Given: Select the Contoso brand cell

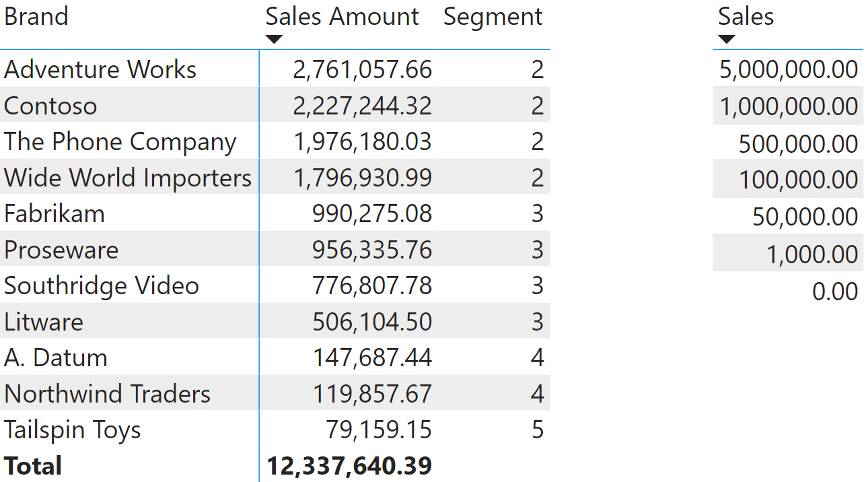Looking at the screenshot, I should coord(50,106).
